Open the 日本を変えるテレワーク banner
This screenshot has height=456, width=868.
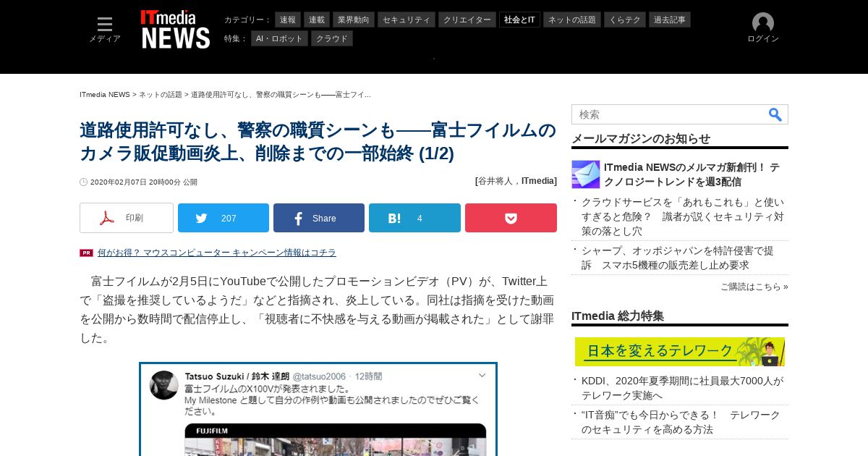(x=680, y=352)
